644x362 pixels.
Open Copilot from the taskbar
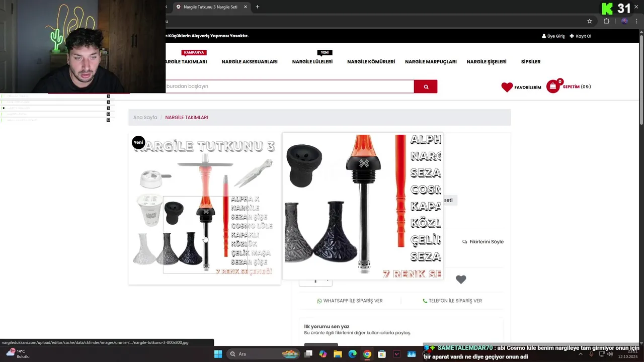pos(323,354)
